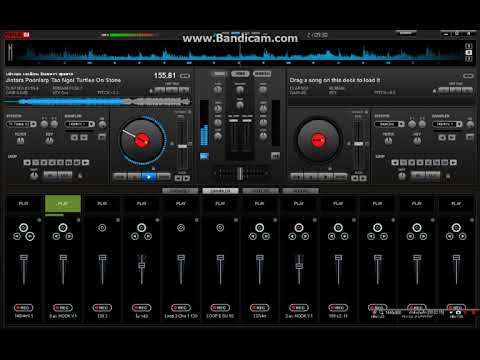Viewport: 480px width, 360px height.
Task: Click left deck BPM value 155.81
Action: click(x=165, y=76)
